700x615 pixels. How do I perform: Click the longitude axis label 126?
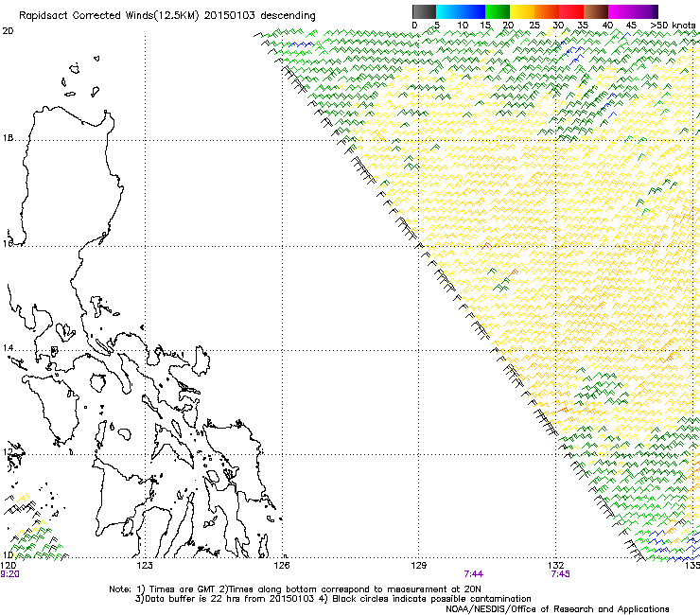coord(282,566)
